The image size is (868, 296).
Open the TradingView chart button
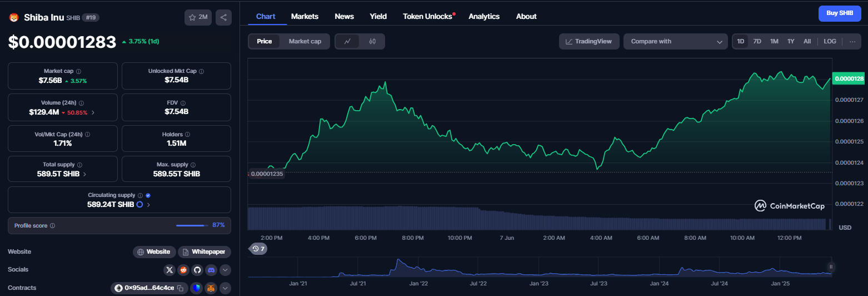tap(589, 41)
